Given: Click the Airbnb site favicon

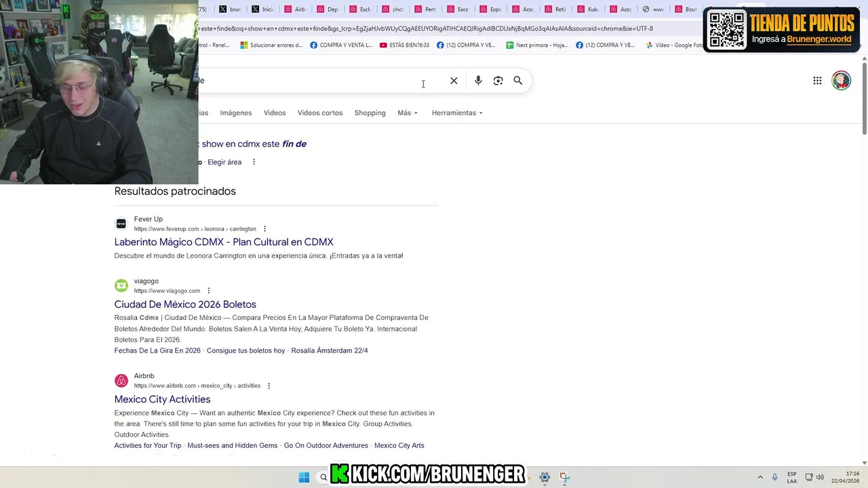Looking at the screenshot, I should [121, 380].
